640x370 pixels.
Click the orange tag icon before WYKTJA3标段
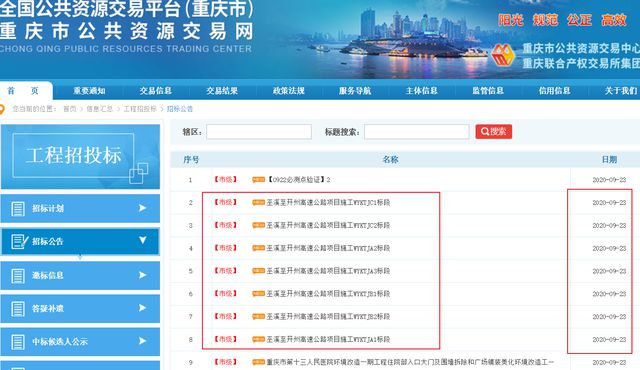pyautogui.click(x=258, y=271)
